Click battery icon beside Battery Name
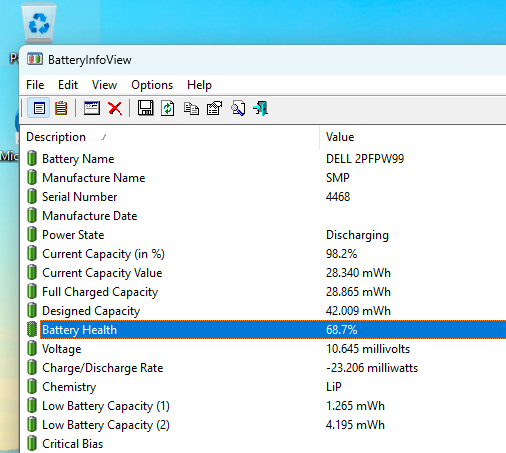 pyautogui.click(x=32, y=158)
